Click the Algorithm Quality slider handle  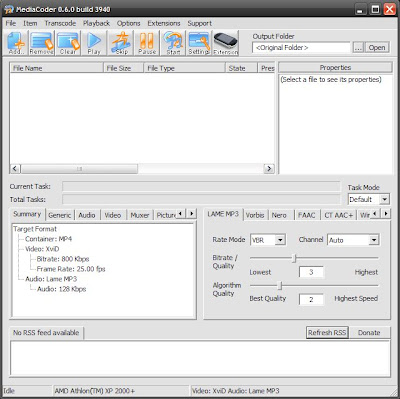(x=280, y=285)
